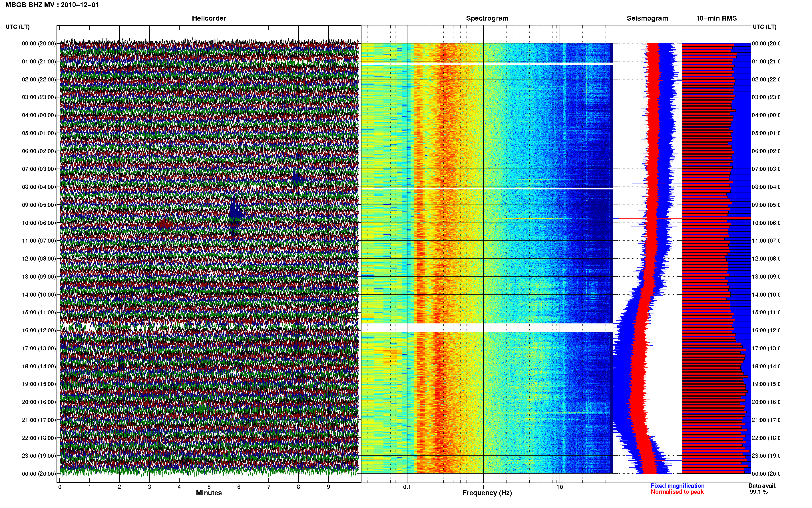The width and height of the screenshot is (812, 508).
Task: Click the left-axis label '19:00 (15:00)'
Action: 39,384
